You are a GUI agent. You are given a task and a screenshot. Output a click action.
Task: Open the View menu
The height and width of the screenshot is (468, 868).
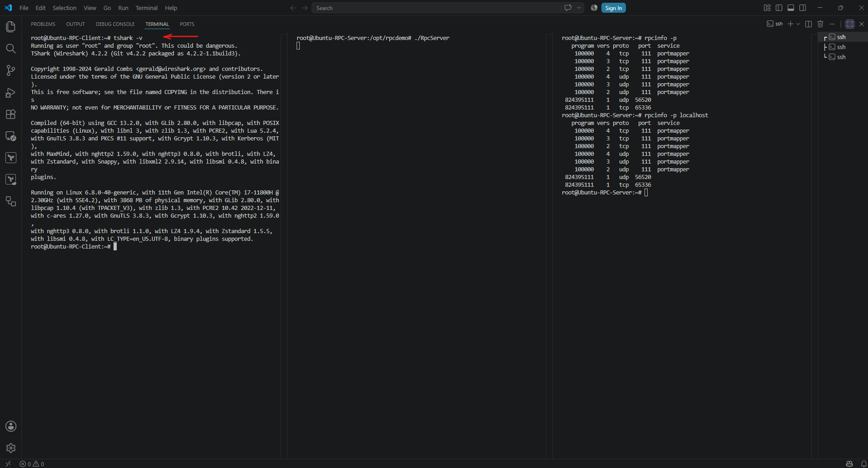click(x=90, y=8)
